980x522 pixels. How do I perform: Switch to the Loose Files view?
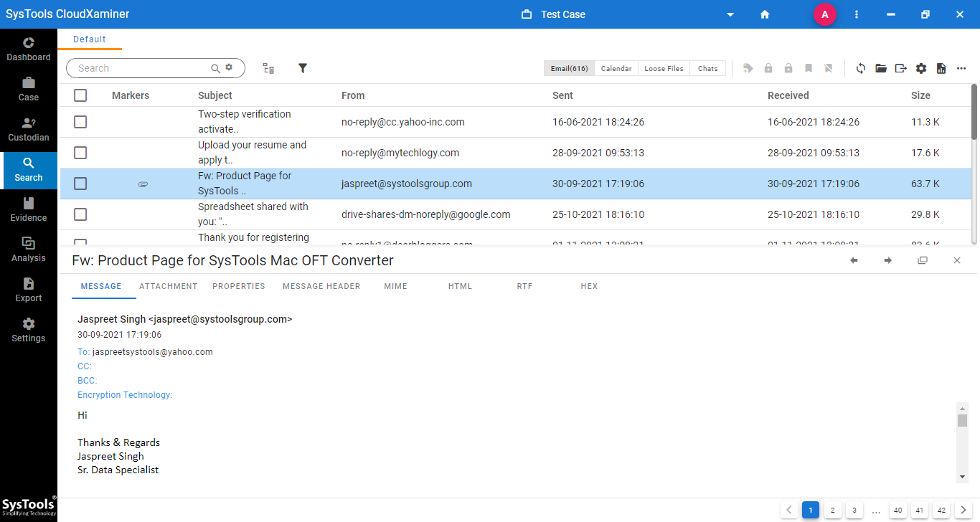[x=664, y=68]
